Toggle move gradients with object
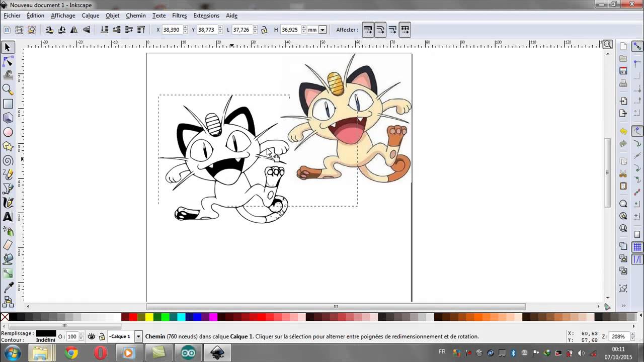Image resolution: width=644 pixels, height=362 pixels. 392,30
